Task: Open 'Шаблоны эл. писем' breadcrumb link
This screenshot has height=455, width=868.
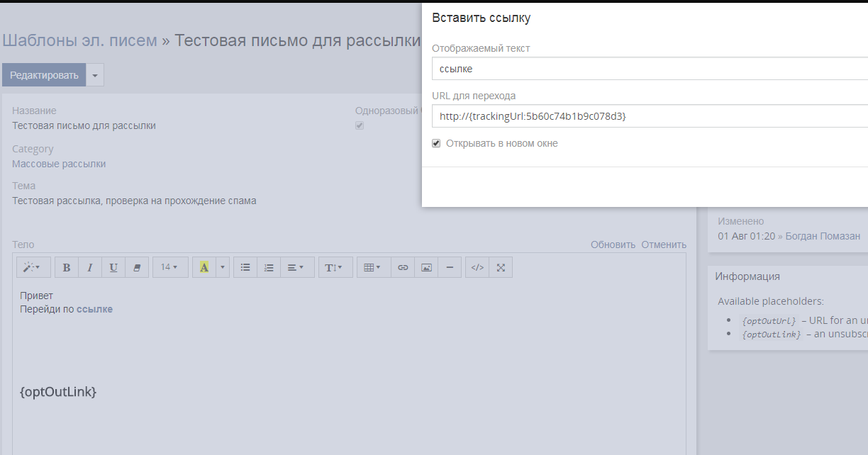Action: tap(79, 40)
